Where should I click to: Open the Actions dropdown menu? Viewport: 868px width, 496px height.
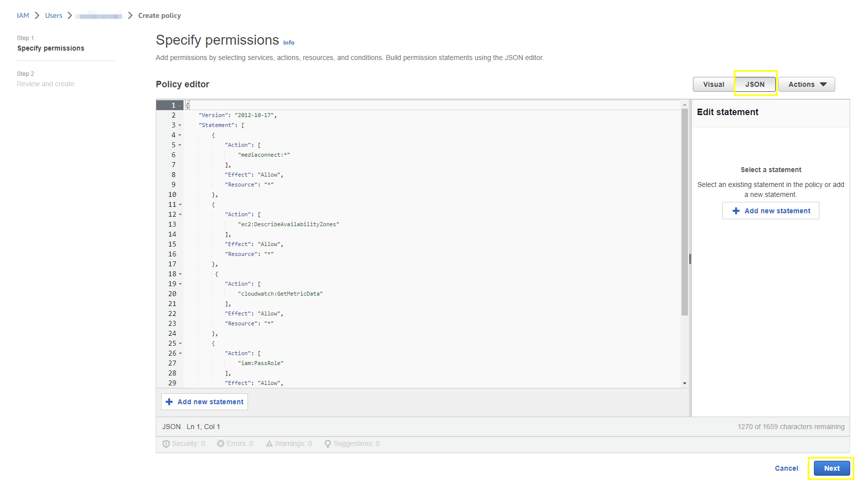coord(806,84)
